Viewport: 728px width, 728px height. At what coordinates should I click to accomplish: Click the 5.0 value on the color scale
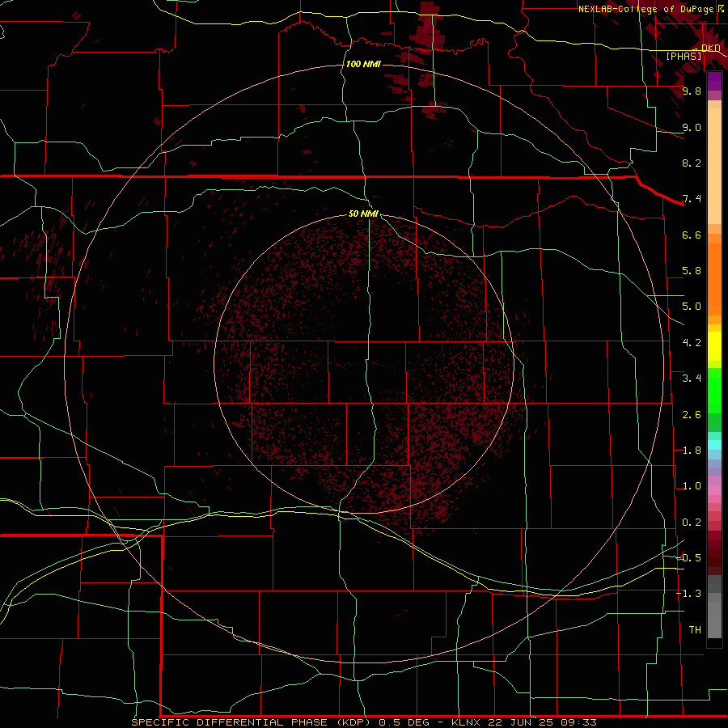[692, 307]
